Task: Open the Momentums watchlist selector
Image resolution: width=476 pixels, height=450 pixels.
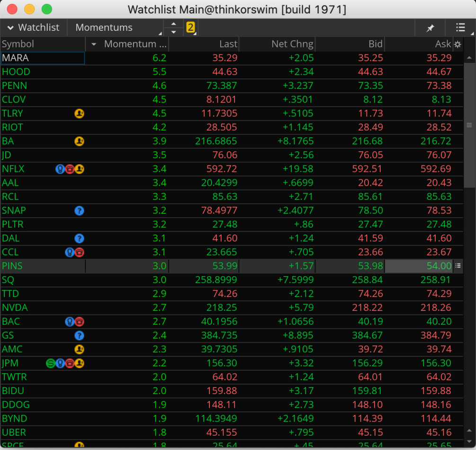Action: [x=116, y=27]
